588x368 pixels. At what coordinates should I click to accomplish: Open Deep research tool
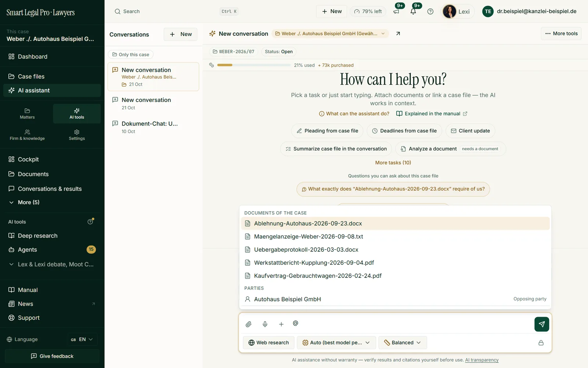[52, 236]
